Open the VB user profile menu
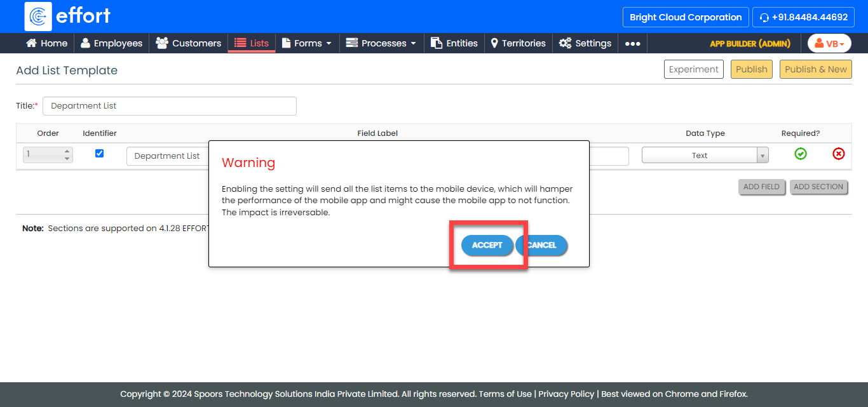This screenshot has height=407, width=868. 829,43
